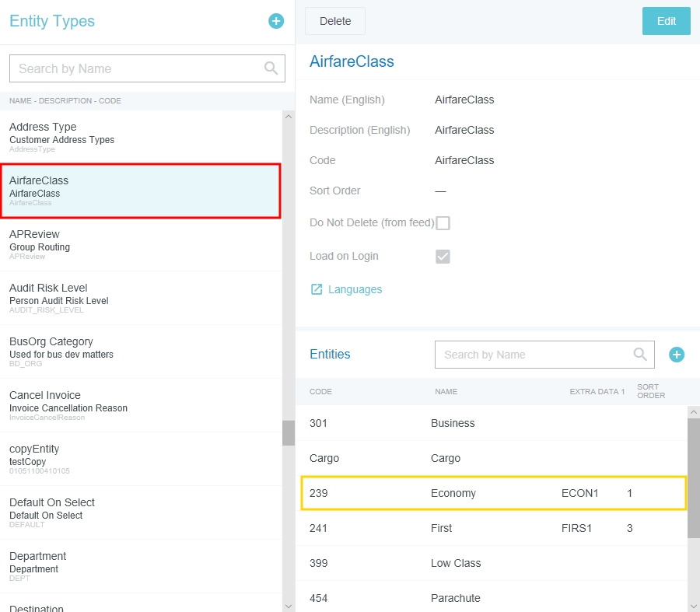Click the Edit button
700x612 pixels.
pyautogui.click(x=666, y=21)
